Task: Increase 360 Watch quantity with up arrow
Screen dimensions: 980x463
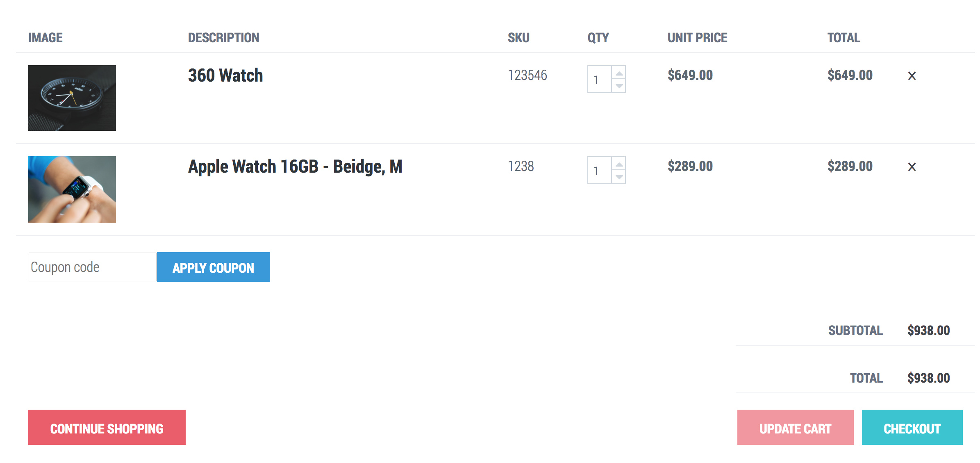Action: [x=619, y=73]
